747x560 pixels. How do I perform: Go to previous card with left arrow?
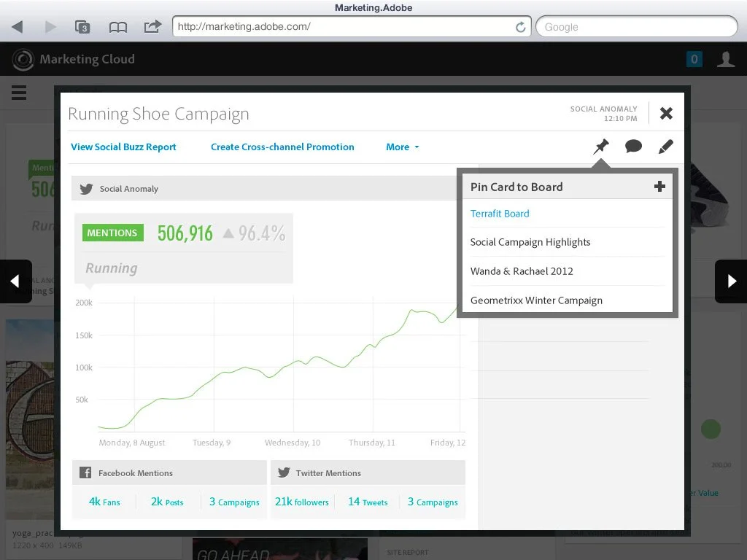15,281
